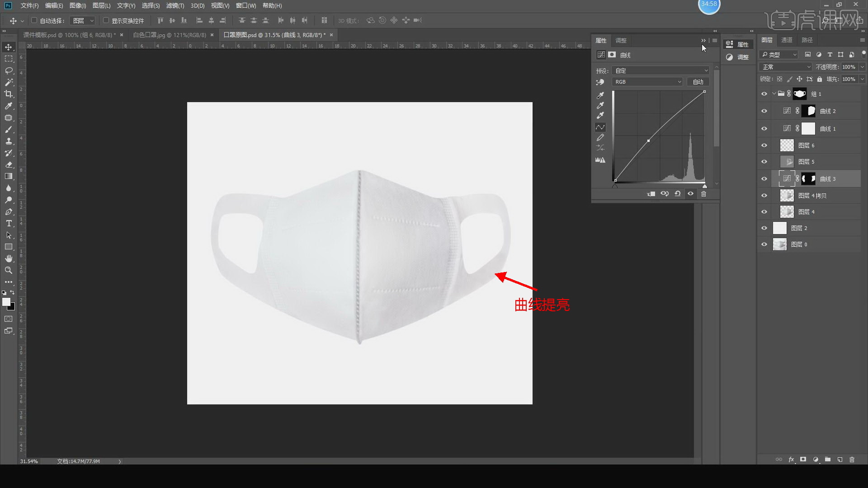
Task: Add a layer mask from layers panel
Action: 803,460
